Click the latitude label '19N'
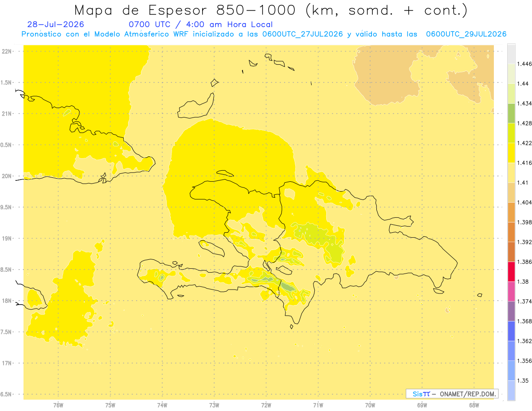The width and height of the screenshot is (532, 411). tap(7, 239)
